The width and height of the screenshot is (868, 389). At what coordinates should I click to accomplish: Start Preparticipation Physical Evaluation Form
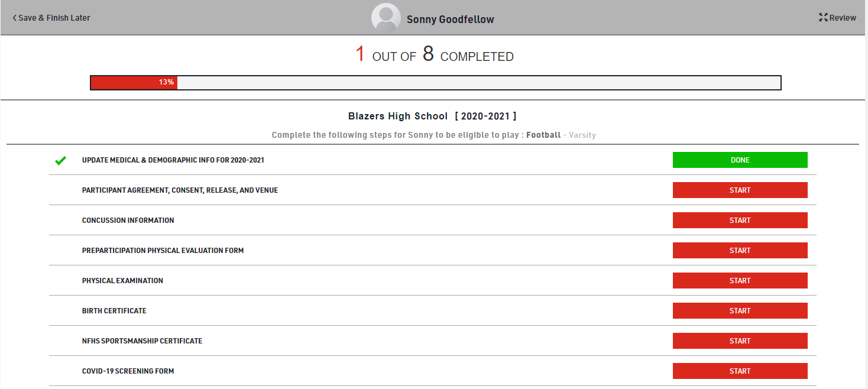tap(740, 251)
